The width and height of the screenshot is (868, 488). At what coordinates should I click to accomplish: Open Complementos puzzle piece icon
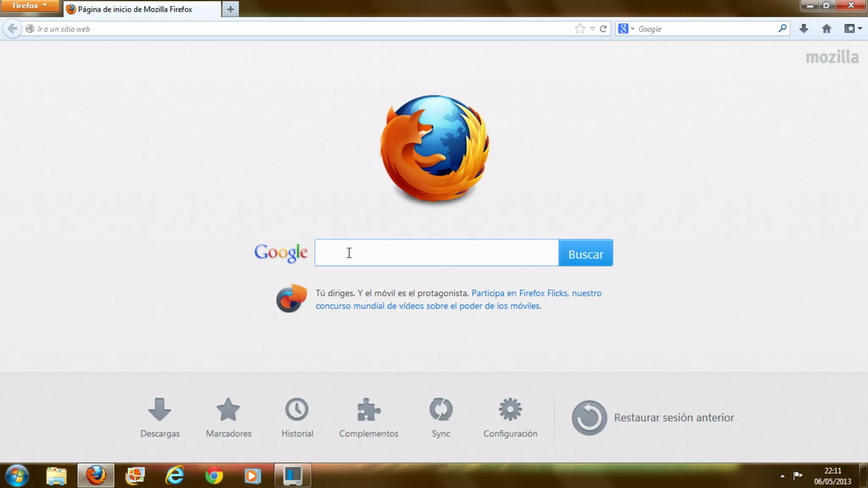(x=368, y=410)
